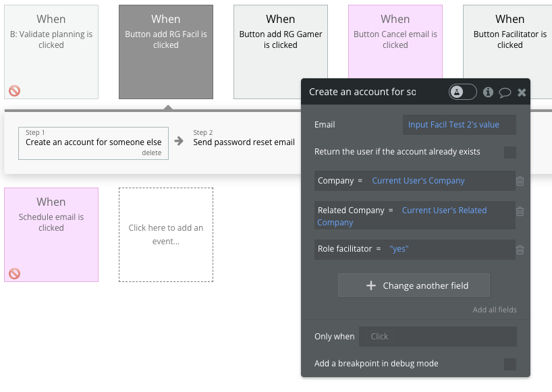This screenshot has height=392, width=552.
Task: Toggle the experimental flask switch in panel header
Action: click(463, 92)
